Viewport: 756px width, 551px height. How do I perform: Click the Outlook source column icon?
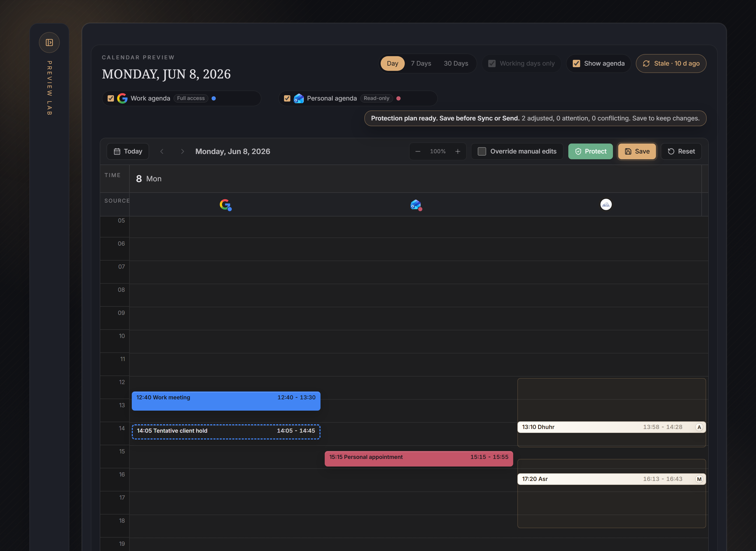(416, 205)
